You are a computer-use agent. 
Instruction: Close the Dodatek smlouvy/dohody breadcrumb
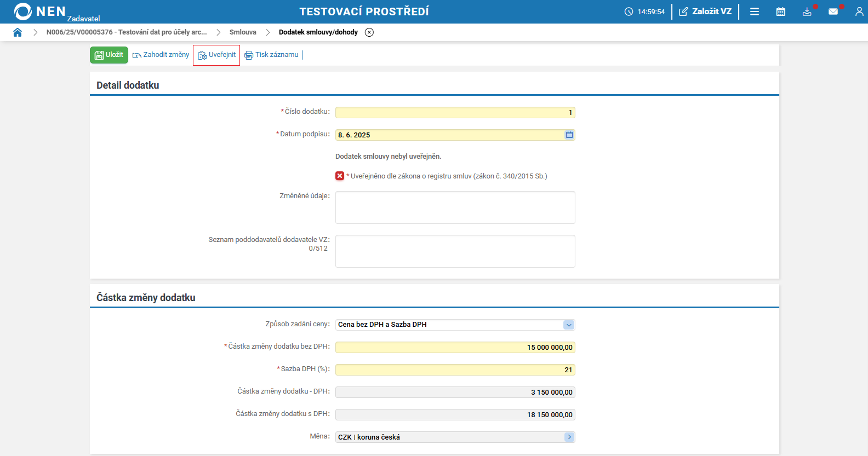369,32
